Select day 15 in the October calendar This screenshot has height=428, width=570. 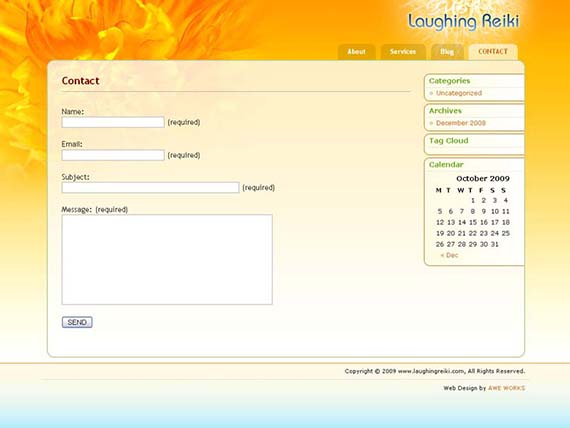coord(473,222)
